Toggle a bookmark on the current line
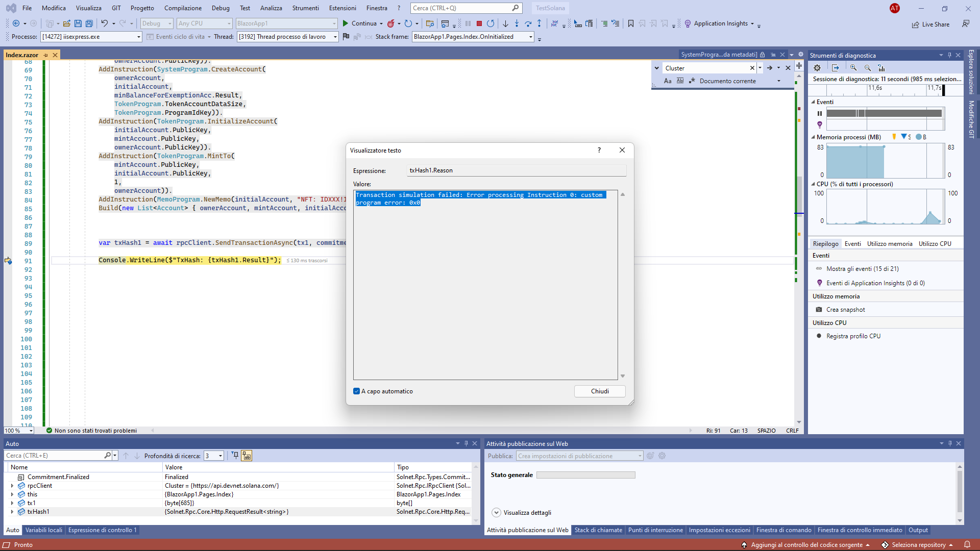This screenshot has width=980, height=551. point(631,23)
